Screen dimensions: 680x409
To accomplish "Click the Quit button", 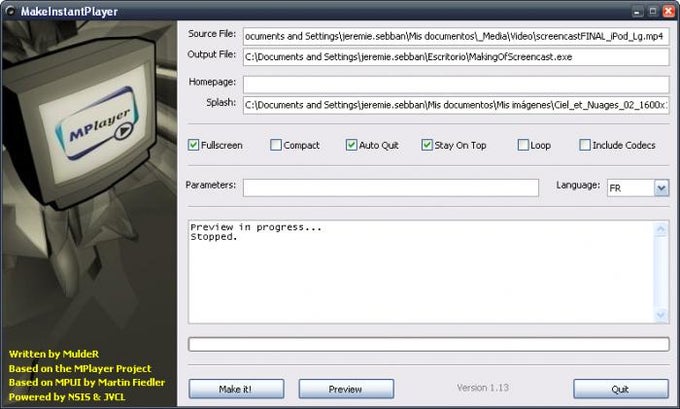I will pos(621,389).
